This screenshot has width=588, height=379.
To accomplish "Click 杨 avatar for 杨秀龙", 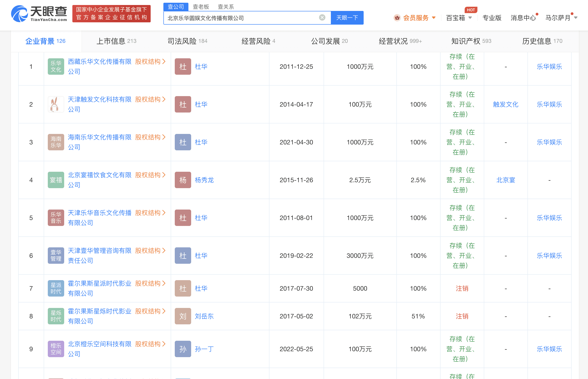I will [183, 180].
